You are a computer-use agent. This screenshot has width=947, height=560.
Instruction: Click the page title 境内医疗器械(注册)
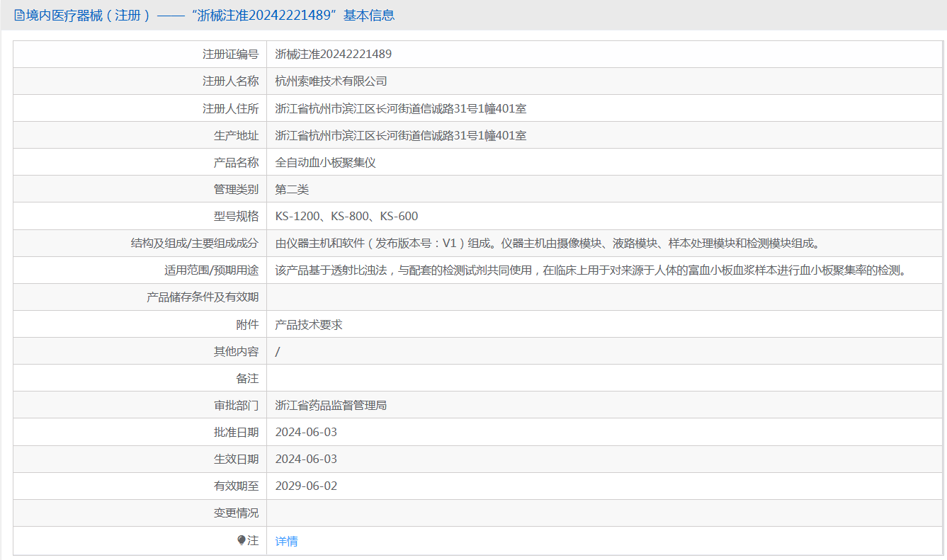(x=89, y=16)
